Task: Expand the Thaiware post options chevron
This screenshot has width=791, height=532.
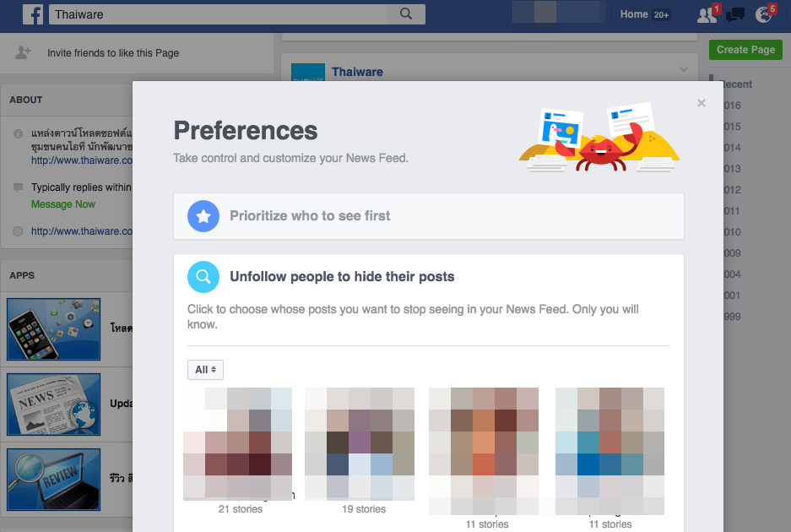Action: pos(684,69)
